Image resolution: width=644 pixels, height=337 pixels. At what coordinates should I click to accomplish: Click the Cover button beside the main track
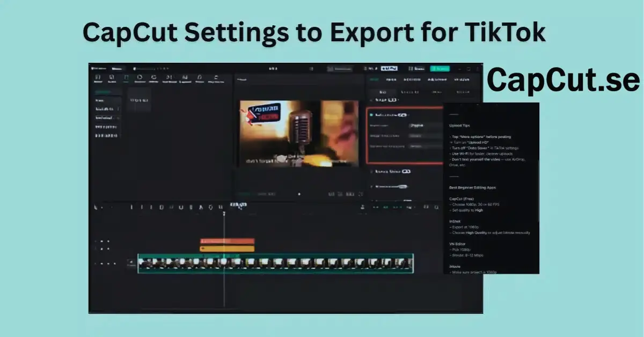click(131, 263)
